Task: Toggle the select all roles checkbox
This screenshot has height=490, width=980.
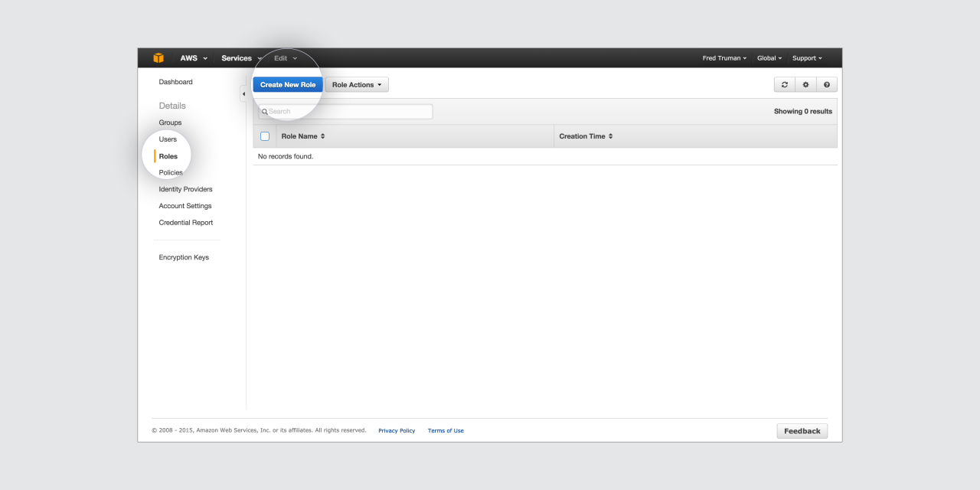Action: coord(265,136)
